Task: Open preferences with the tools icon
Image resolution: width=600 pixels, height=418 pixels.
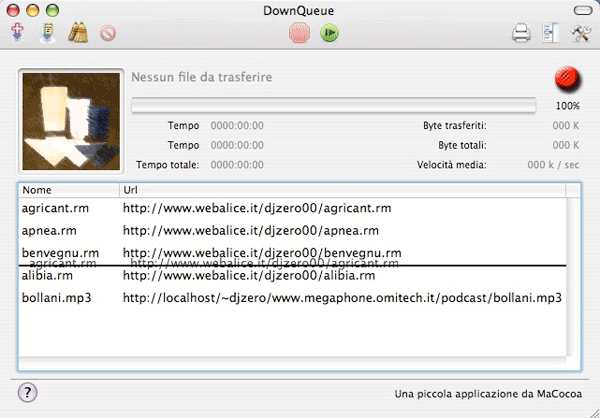Action: click(581, 34)
